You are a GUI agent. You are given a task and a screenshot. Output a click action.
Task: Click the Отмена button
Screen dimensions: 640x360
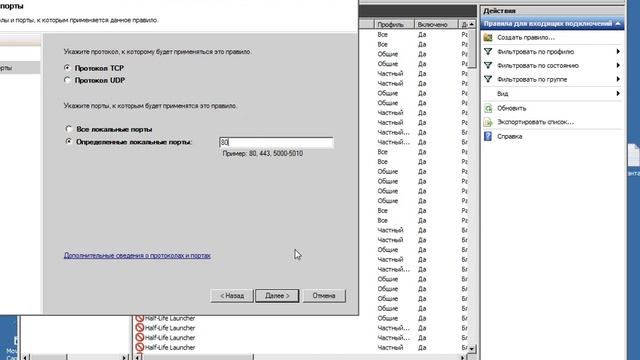coord(324,296)
